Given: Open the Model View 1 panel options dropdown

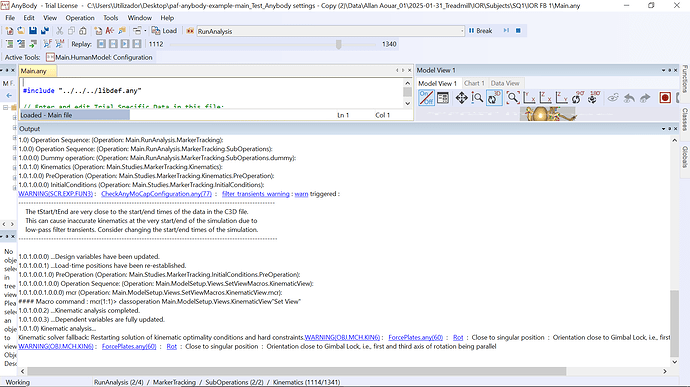Looking at the screenshot, I should pyautogui.click(x=663, y=70).
